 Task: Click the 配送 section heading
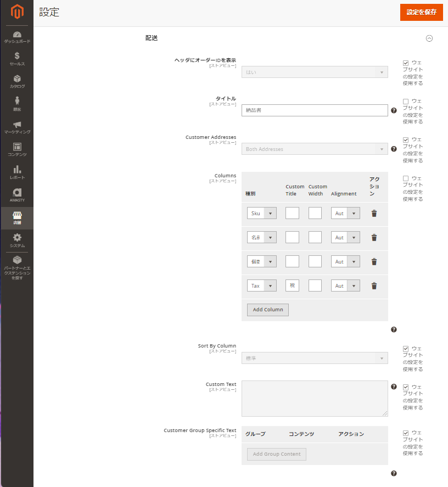click(x=152, y=38)
